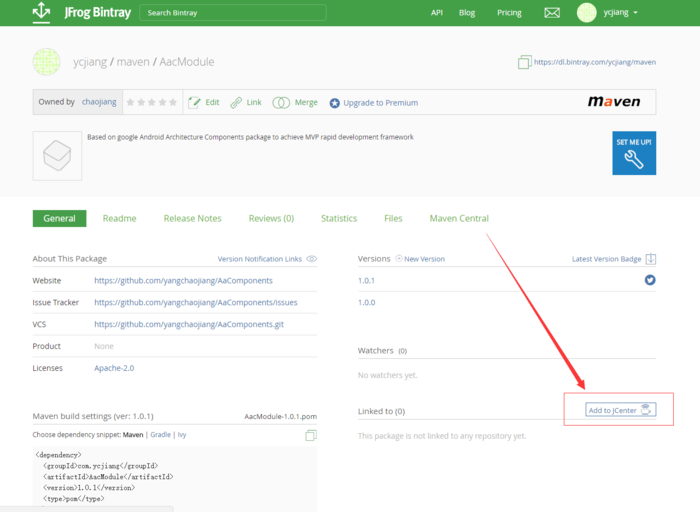Screen dimensions: 700x512
Task: Select the Gradle dependency snippet
Action: pyautogui.click(x=160, y=435)
